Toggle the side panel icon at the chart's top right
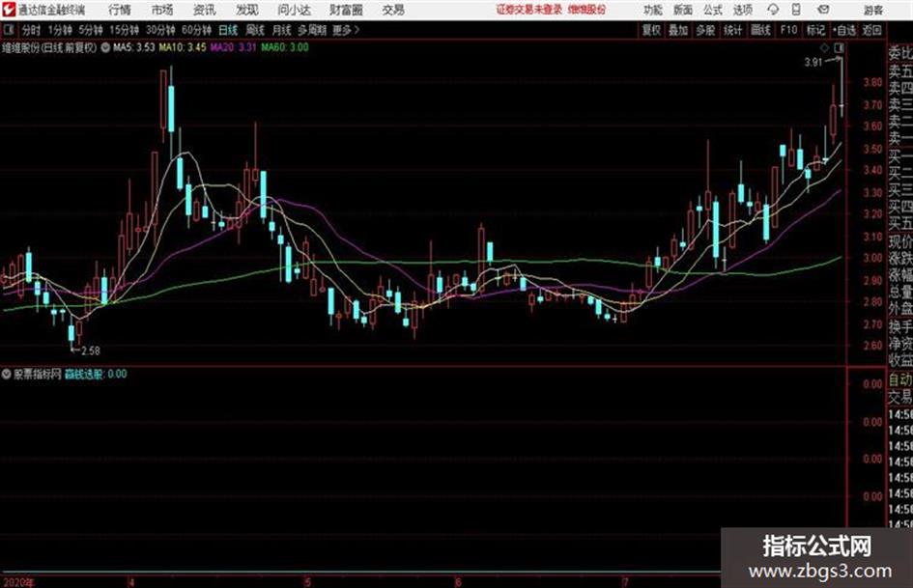This screenshot has height=588, width=913. 839,48
